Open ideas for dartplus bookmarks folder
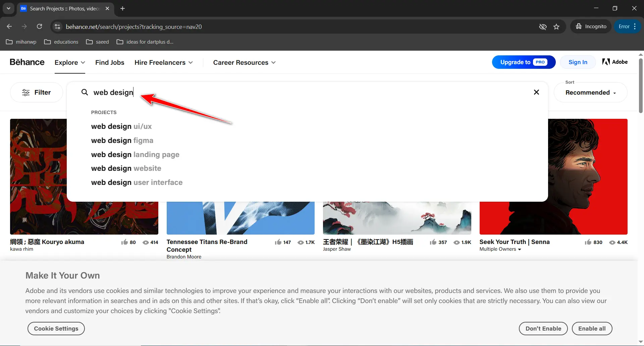The image size is (644, 346). point(145,42)
